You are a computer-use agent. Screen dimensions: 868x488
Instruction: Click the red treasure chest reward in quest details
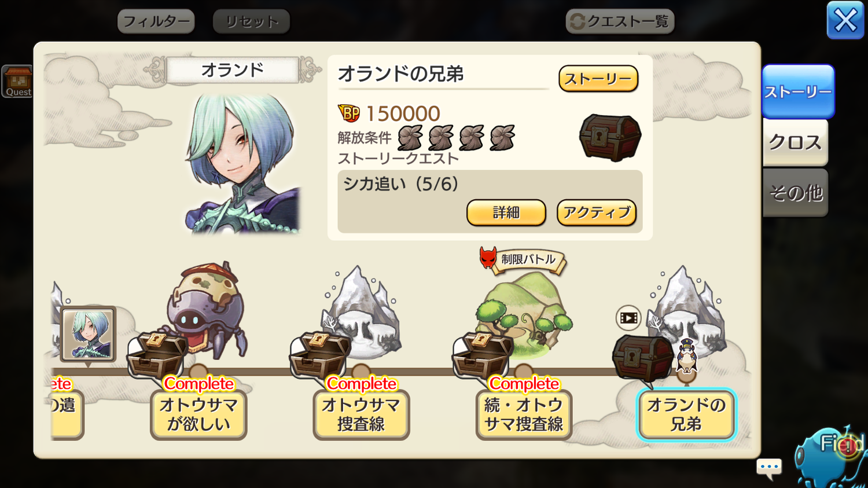[610, 137]
